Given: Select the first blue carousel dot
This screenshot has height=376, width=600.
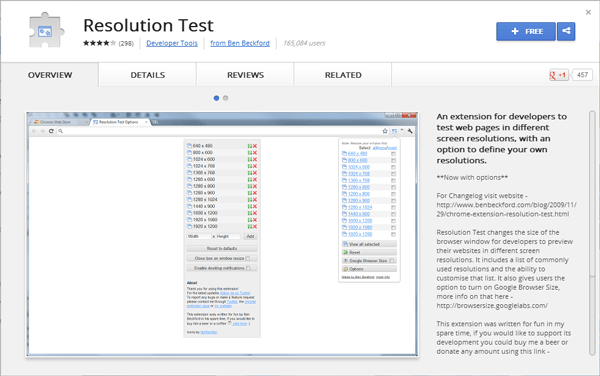Looking at the screenshot, I should [x=216, y=98].
